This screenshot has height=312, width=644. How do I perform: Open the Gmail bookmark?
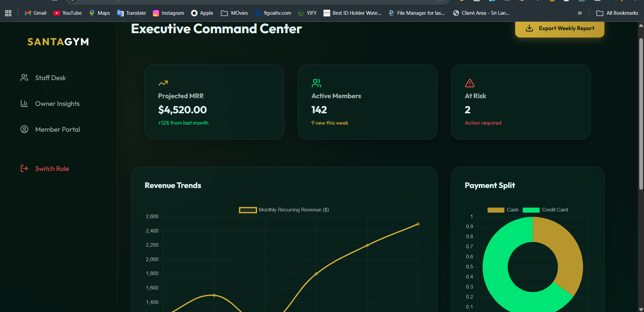pyautogui.click(x=36, y=13)
